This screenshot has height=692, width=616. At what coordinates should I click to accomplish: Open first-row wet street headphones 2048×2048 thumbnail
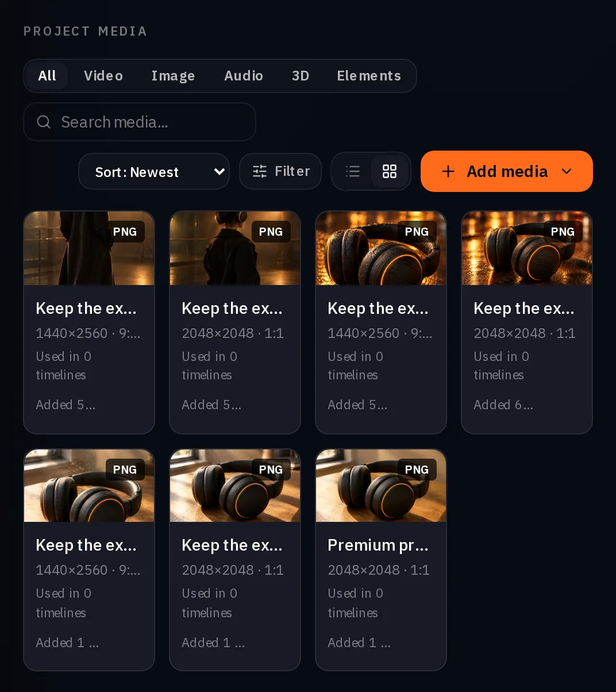point(527,248)
